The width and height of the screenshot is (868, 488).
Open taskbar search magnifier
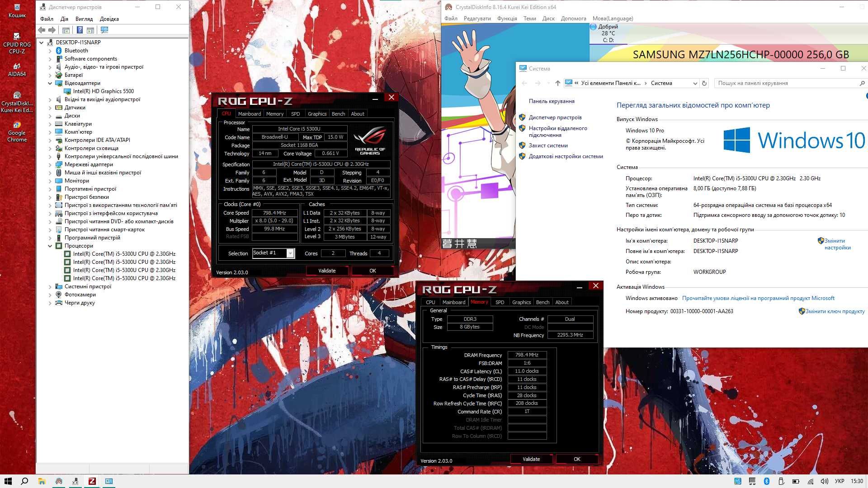[x=25, y=481]
